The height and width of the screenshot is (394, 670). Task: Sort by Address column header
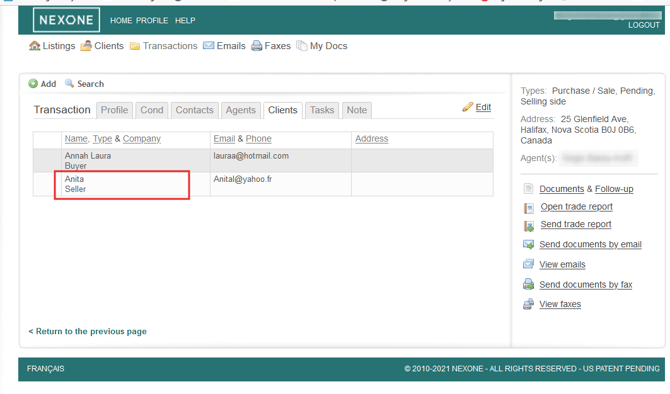(371, 138)
